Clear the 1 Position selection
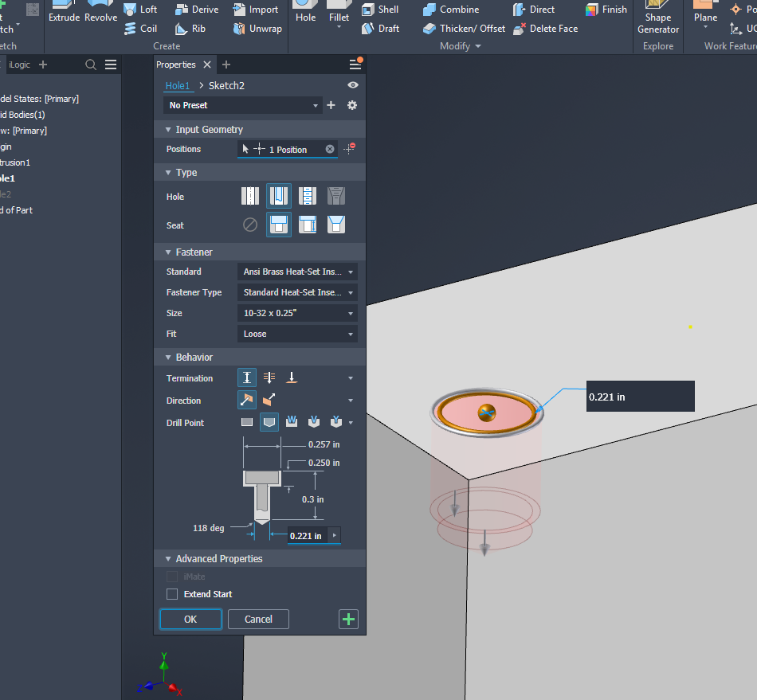 [x=330, y=149]
